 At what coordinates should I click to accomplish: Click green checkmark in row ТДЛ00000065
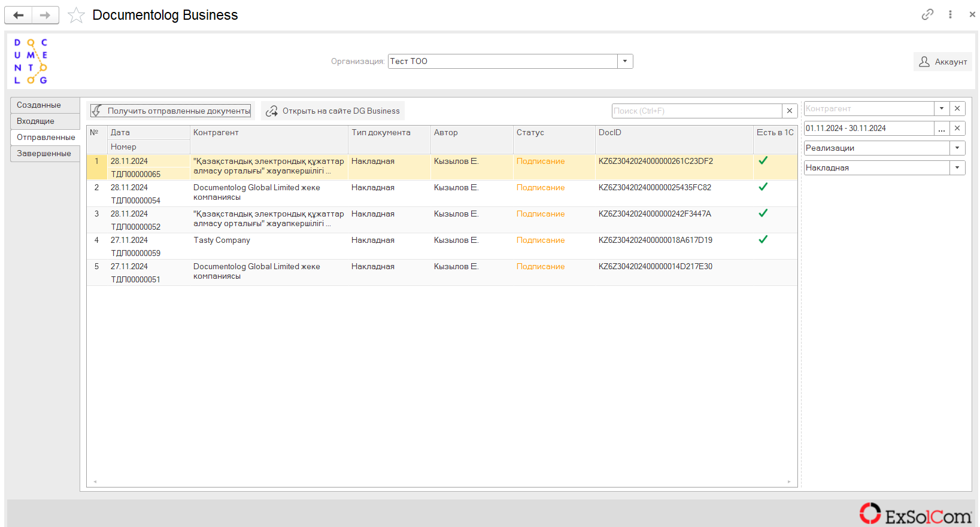(x=763, y=160)
